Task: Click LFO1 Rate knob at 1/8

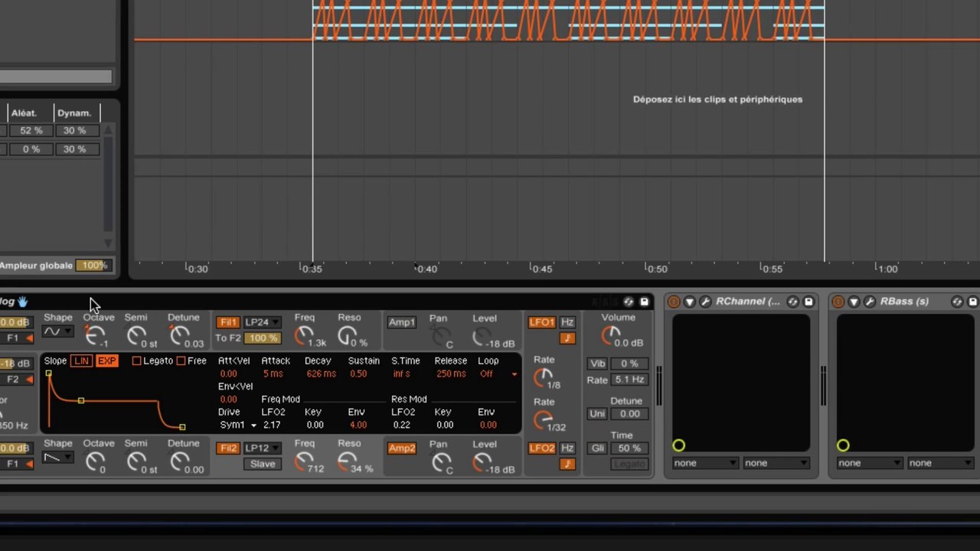Action: pyautogui.click(x=543, y=377)
